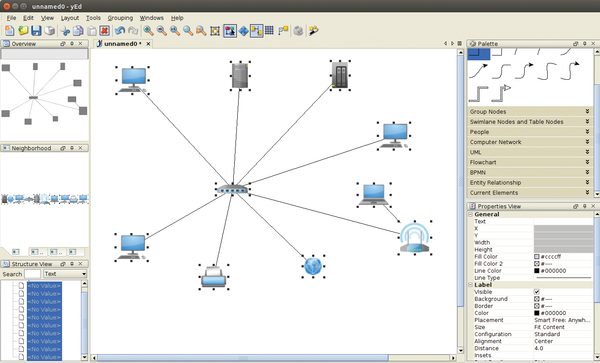Zoom in with the green plus magnifier
This screenshot has height=363, width=600.
pos(148,31)
